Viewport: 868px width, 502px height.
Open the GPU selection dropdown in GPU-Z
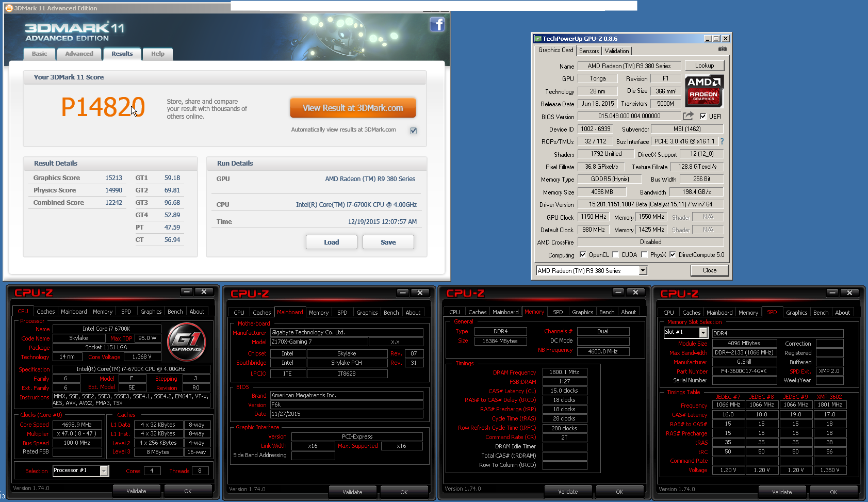(x=643, y=270)
